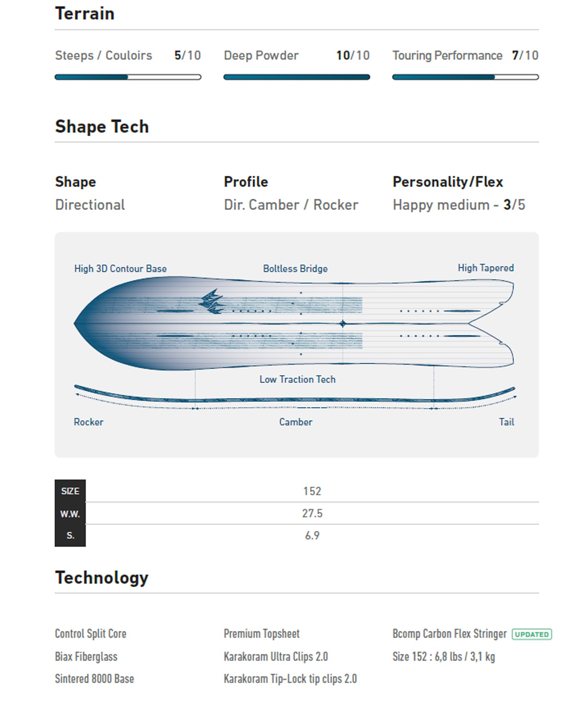Click the High 3D Contour Base label
588x706 pixels.
(x=120, y=269)
